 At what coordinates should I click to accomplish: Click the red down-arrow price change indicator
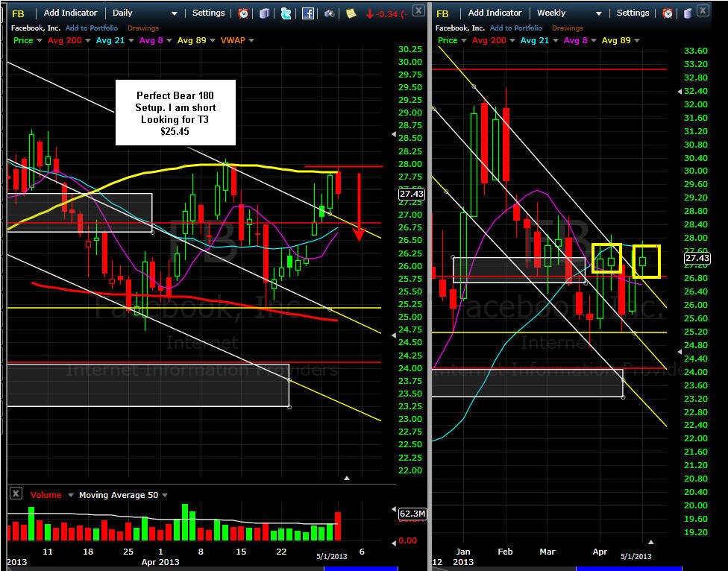[x=369, y=14]
